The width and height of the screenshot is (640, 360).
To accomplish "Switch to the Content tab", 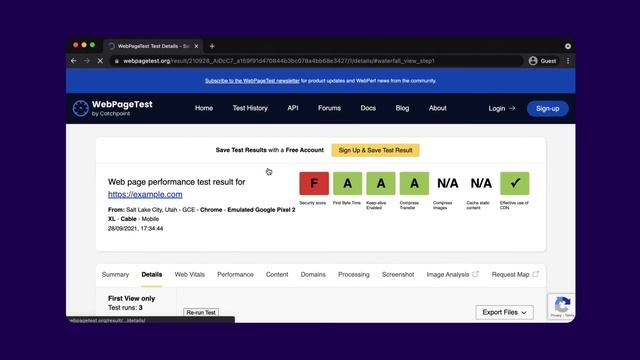I will coord(277,275).
